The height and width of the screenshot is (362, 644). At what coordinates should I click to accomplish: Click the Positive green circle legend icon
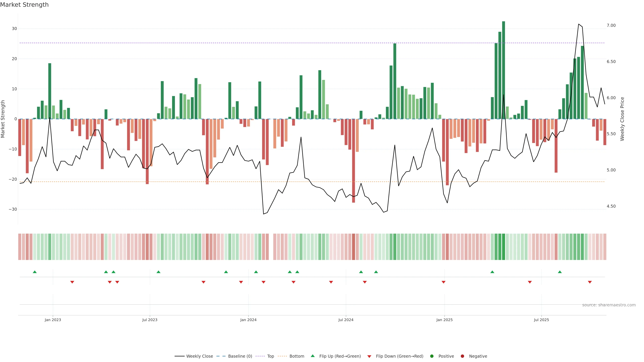tap(432, 356)
